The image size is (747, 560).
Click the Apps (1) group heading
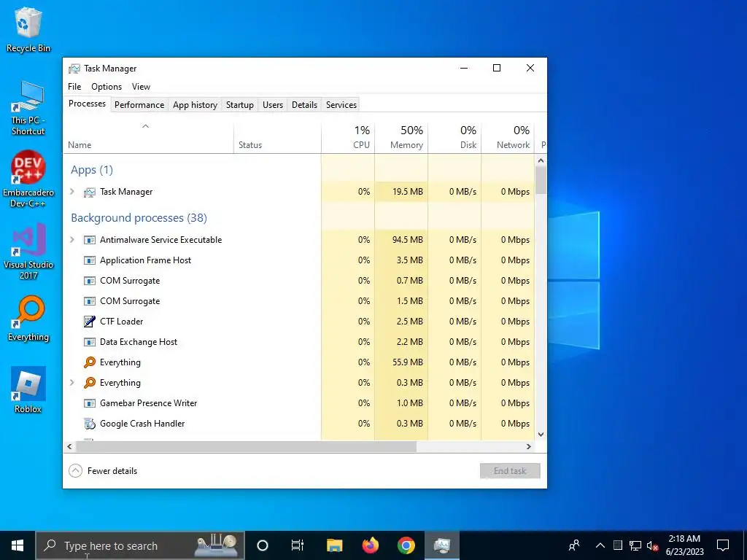coord(92,170)
